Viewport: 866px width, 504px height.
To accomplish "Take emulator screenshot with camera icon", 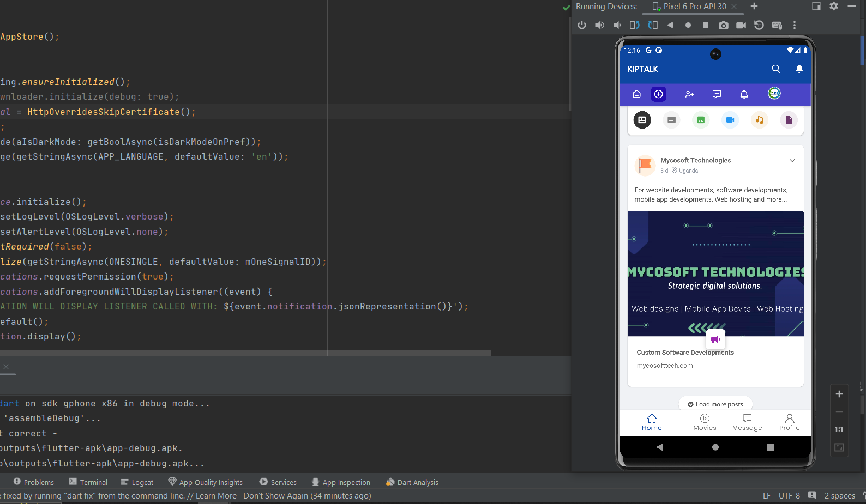I will point(724,25).
